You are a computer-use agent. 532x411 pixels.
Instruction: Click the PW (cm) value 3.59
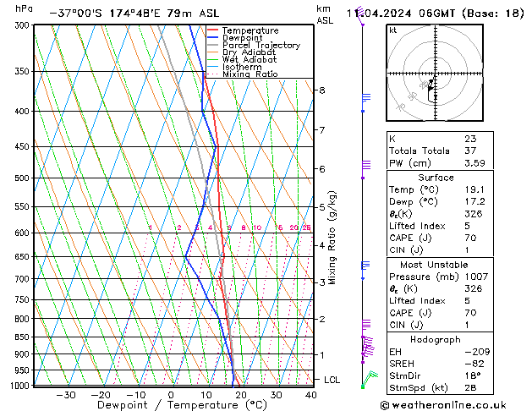(x=474, y=163)
